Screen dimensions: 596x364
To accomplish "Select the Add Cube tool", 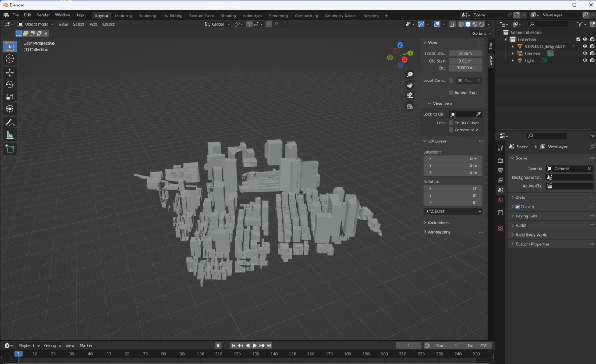I will tap(10, 149).
